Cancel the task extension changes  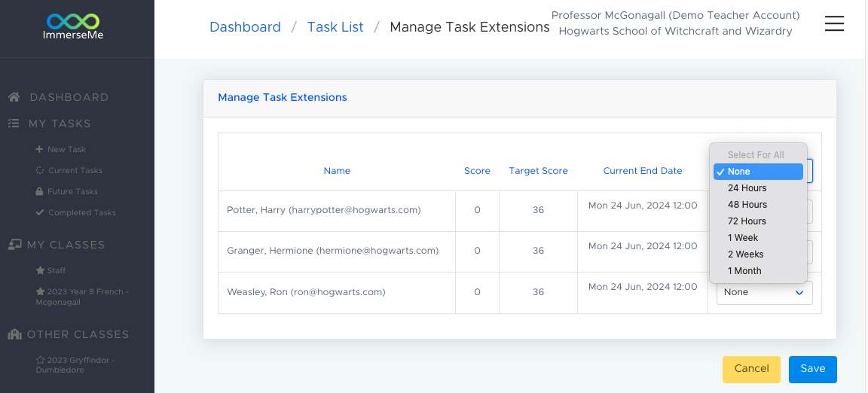click(x=751, y=369)
